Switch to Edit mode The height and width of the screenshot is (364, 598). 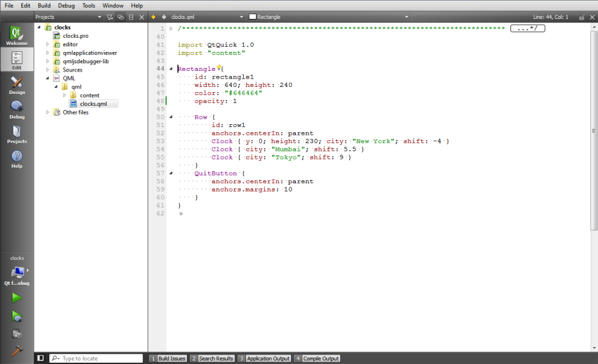17,60
